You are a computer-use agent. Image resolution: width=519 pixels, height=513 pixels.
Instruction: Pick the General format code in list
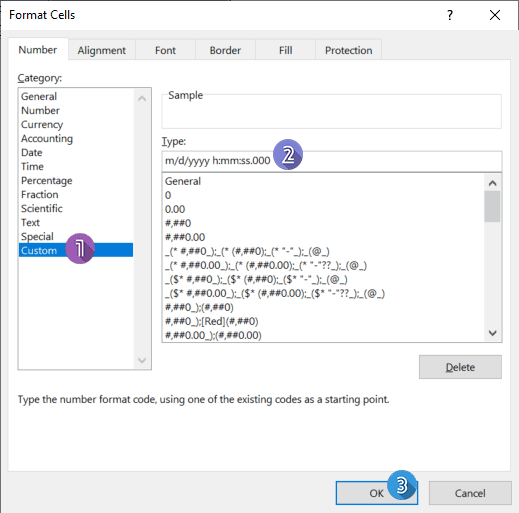pos(183,181)
